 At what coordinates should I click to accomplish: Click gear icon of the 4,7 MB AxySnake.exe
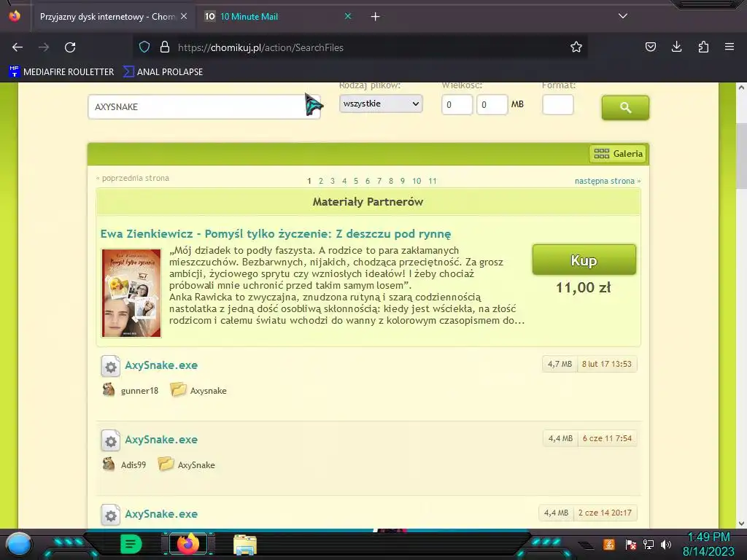111,366
